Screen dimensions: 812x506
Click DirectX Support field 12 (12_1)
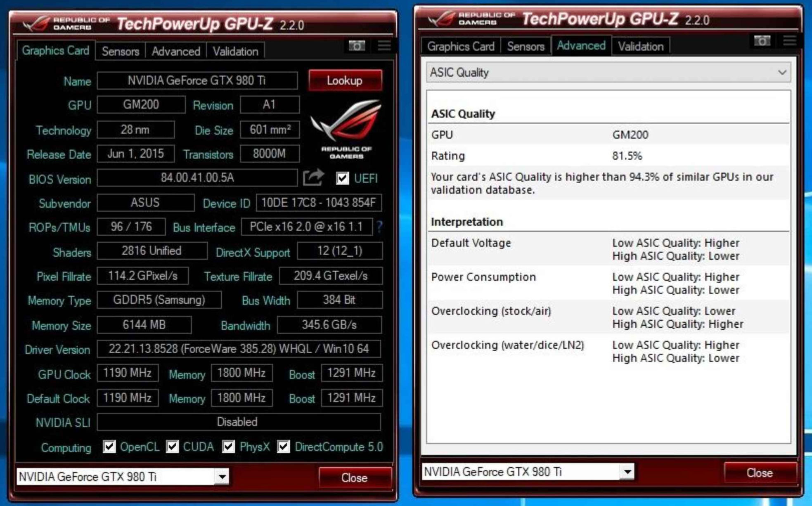tap(340, 251)
